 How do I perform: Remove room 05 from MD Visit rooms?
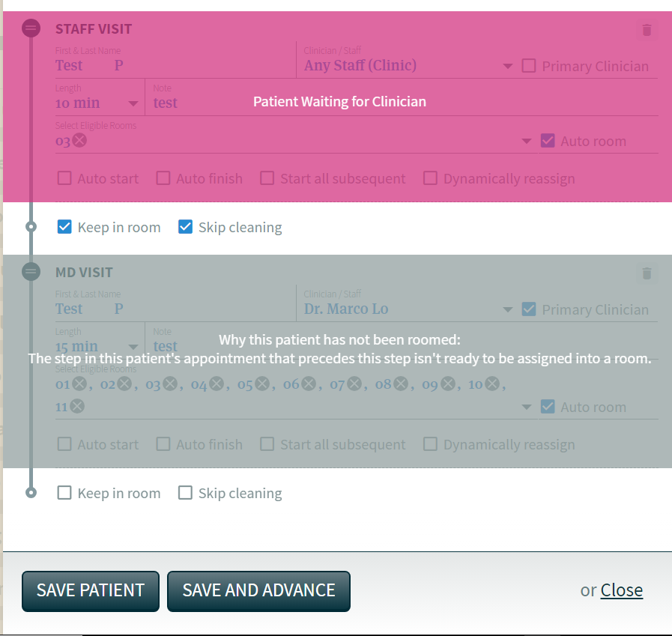pyautogui.click(x=262, y=384)
